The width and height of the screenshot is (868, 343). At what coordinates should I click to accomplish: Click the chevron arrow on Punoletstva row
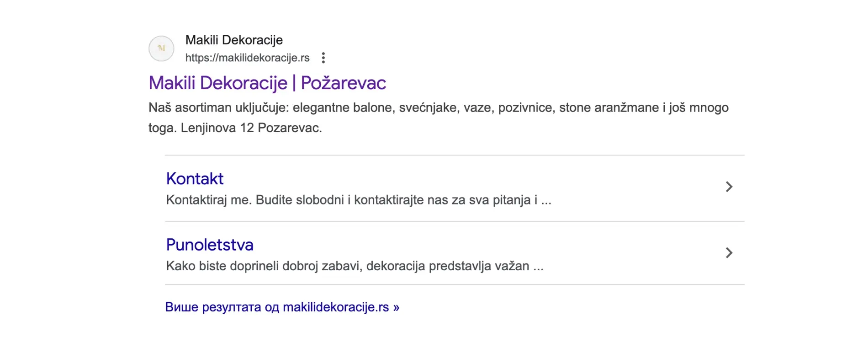729,253
